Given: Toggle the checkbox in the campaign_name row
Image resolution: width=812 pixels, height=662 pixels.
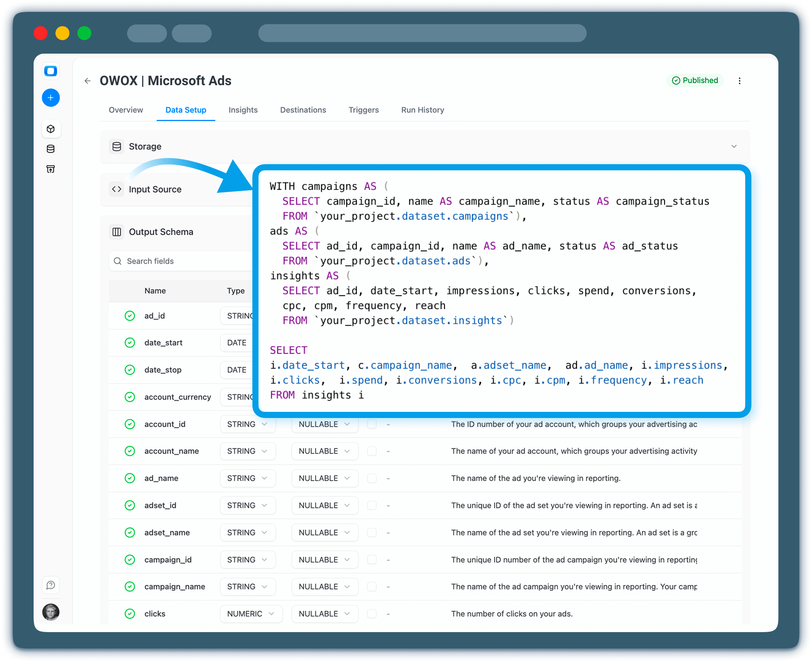Looking at the screenshot, I should pos(372,586).
